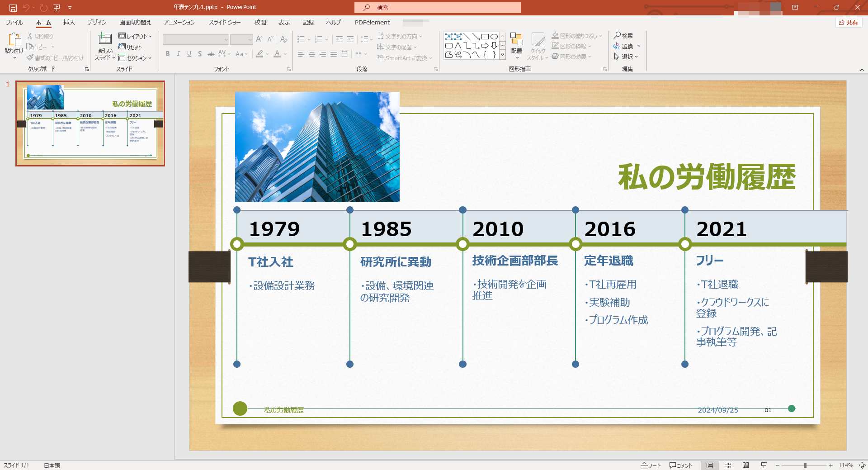
Task: Toggle the Comments (コメント) pane
Action: point(681,465)
